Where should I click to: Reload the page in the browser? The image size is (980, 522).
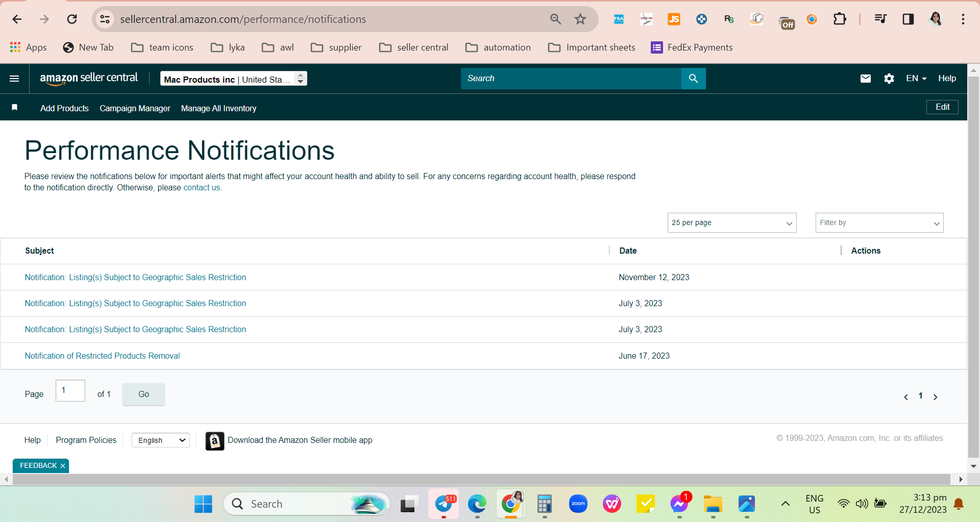click(72, 19)
